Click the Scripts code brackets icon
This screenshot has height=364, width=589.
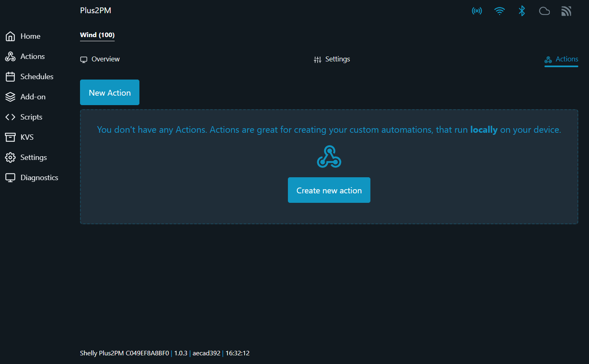[10, 117]
